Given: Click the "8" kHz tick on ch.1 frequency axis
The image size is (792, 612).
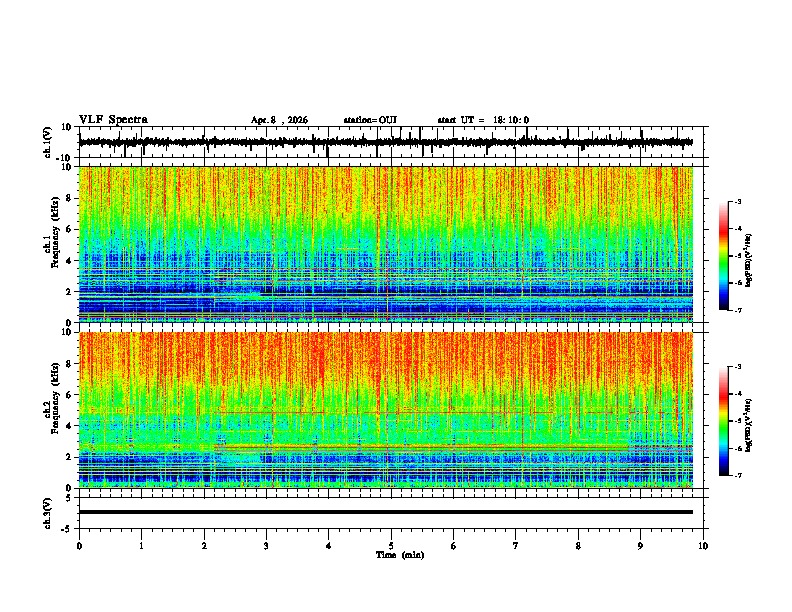Looking at the screenshot, I should coord(69,198).
